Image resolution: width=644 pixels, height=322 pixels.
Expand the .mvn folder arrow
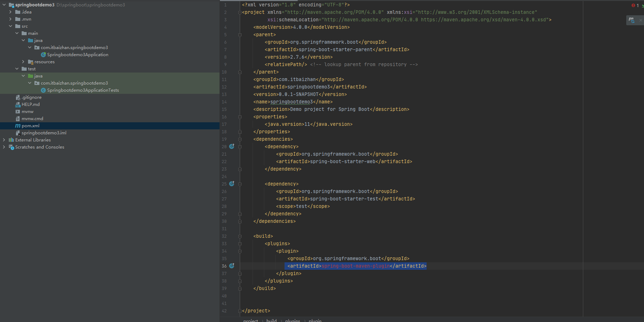[10, 19]
